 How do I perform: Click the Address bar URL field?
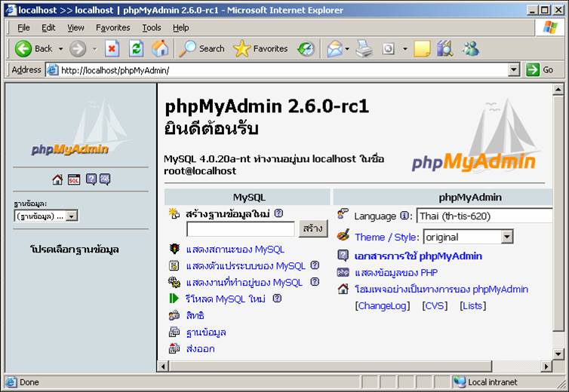click(284, 70)
